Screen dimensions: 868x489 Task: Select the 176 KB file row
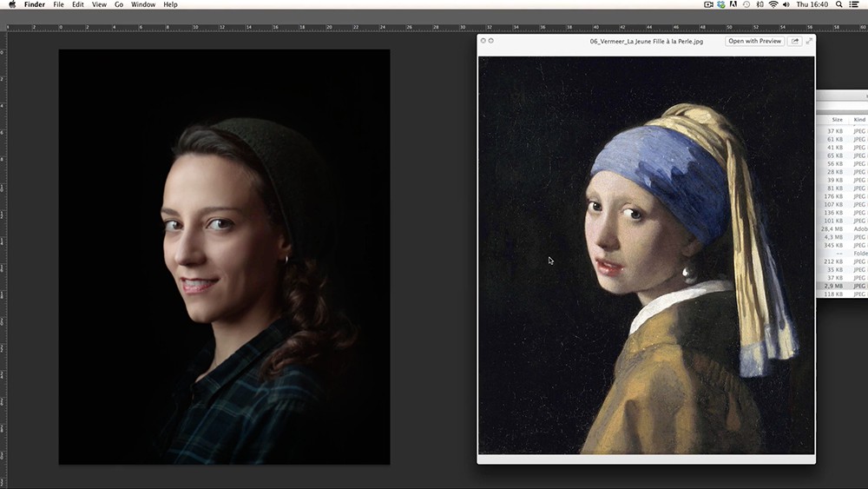pyautogui.click(x=843, y=196)
